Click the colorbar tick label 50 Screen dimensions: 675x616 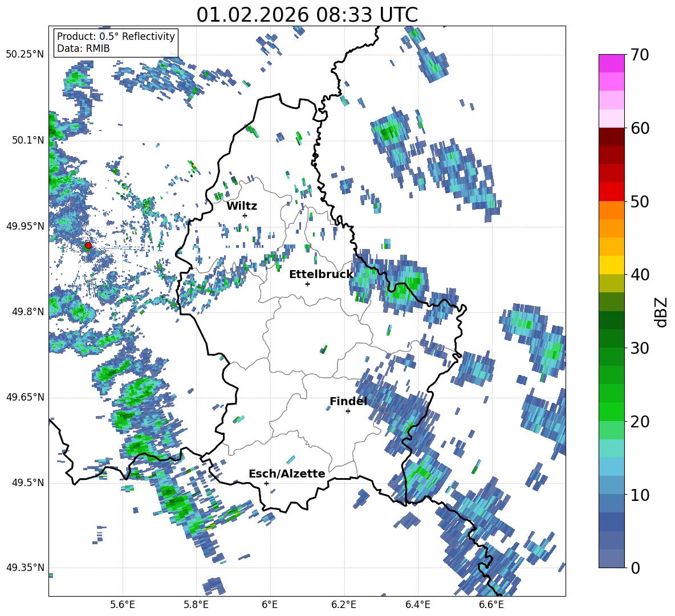point(639,202)
